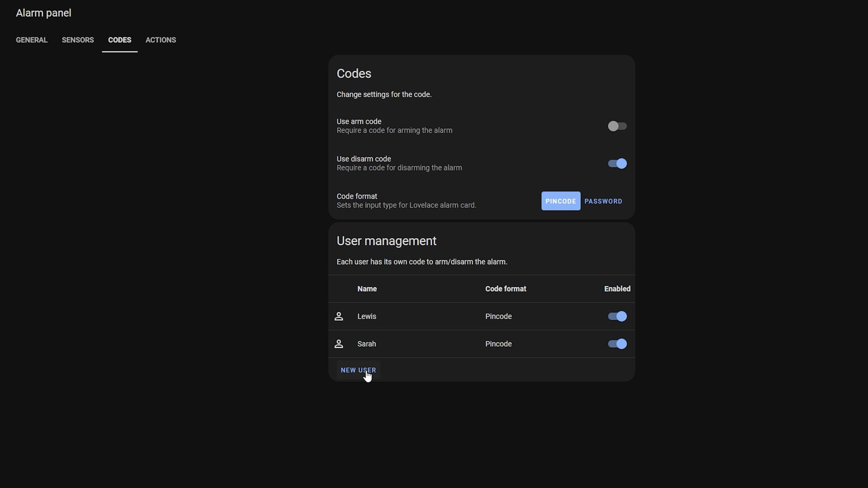Turn off Lewis's Enabled switch
The width and height of the screenshot is (868, 488).
(x=617, y=316)
